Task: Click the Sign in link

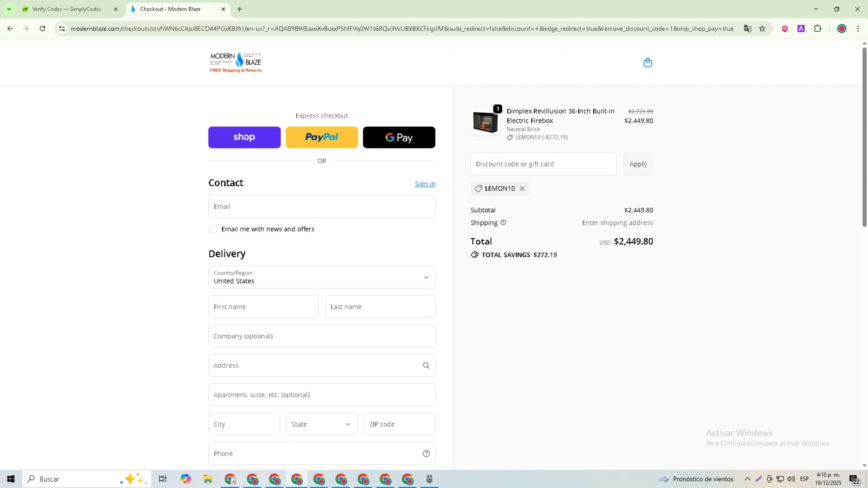Action: point(425,184)
